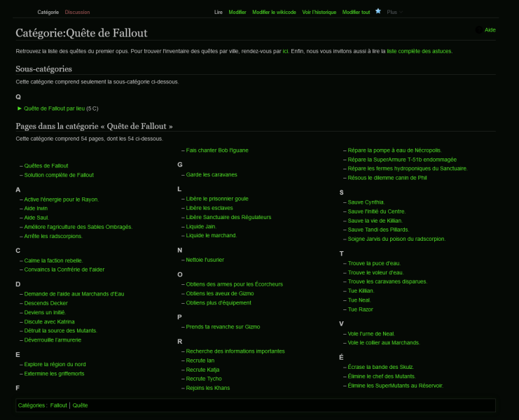This screenshot has width=519, height=420.
Task: Open the Aide Irwin link
Action: click(x=36, y=209)
